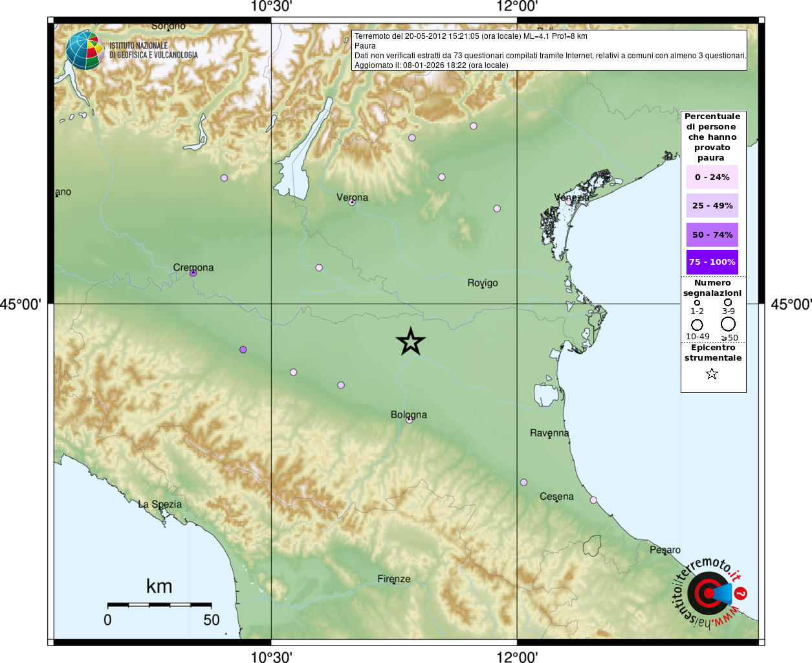
Task: Click the epicenter star marker on map
Action: (411, 341)
